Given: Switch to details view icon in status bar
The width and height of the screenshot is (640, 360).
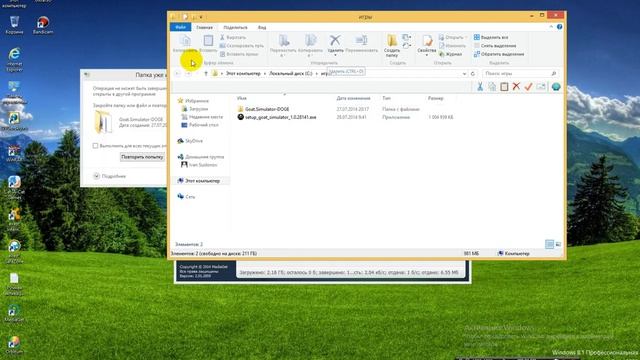Looking at the screenshot, I should [x=549, y=244].
